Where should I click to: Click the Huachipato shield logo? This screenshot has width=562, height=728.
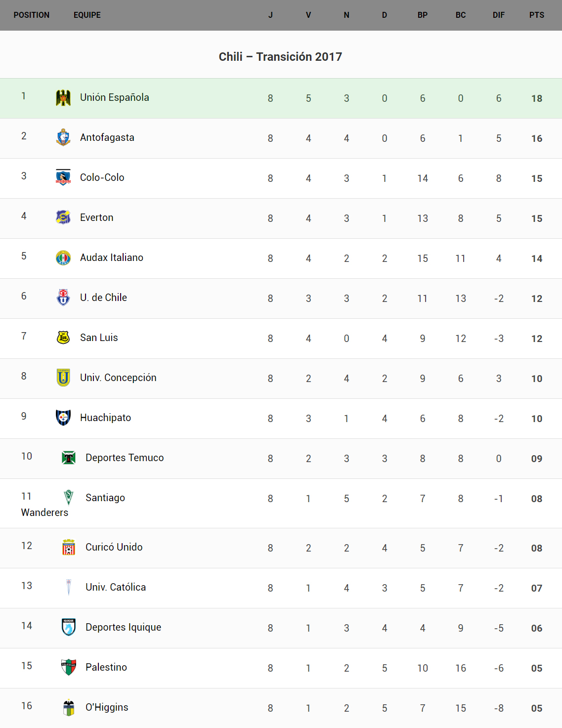(x=63, y=418)
